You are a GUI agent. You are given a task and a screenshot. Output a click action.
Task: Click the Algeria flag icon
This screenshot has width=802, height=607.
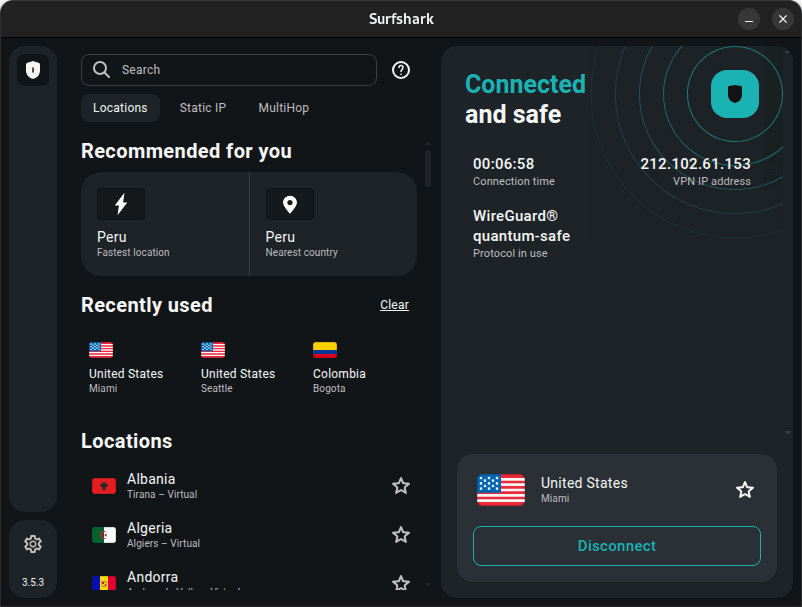[x=104, y=535]
